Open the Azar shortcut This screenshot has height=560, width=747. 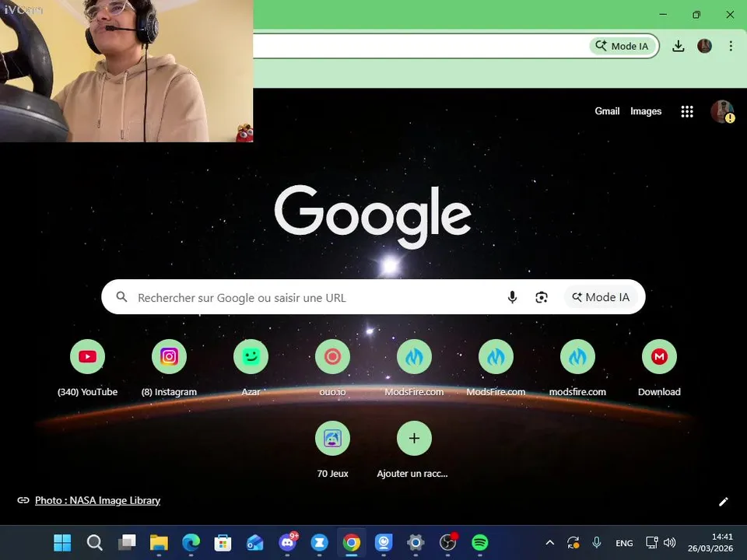coord(251,356)
